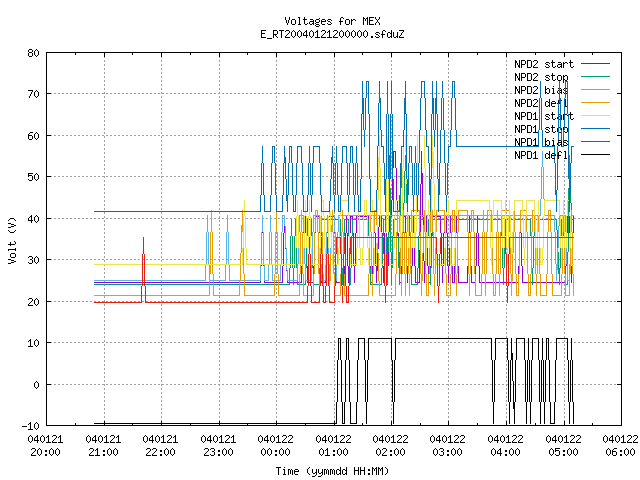Click the y-axis tick label 30
This screenshot has height=480, width=640.
click(x=33, y=260)
